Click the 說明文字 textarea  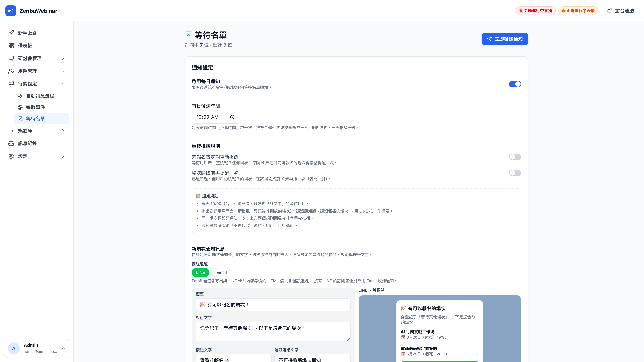pos(273,331)
